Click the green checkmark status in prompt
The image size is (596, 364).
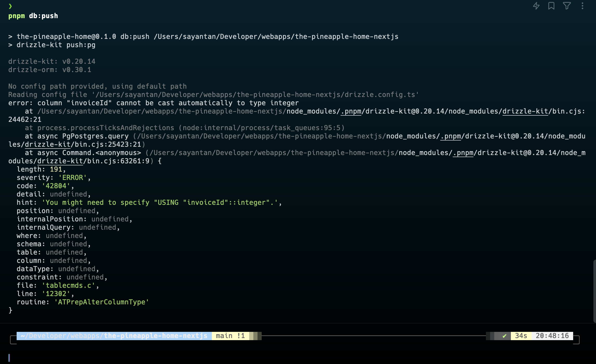(504, 336)
